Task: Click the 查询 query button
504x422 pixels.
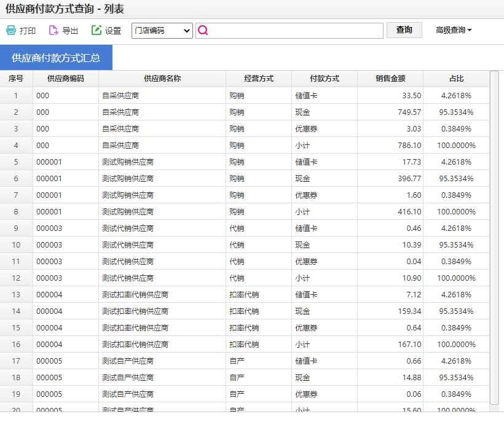Action: pyautogui.click(x=404, y=30)
